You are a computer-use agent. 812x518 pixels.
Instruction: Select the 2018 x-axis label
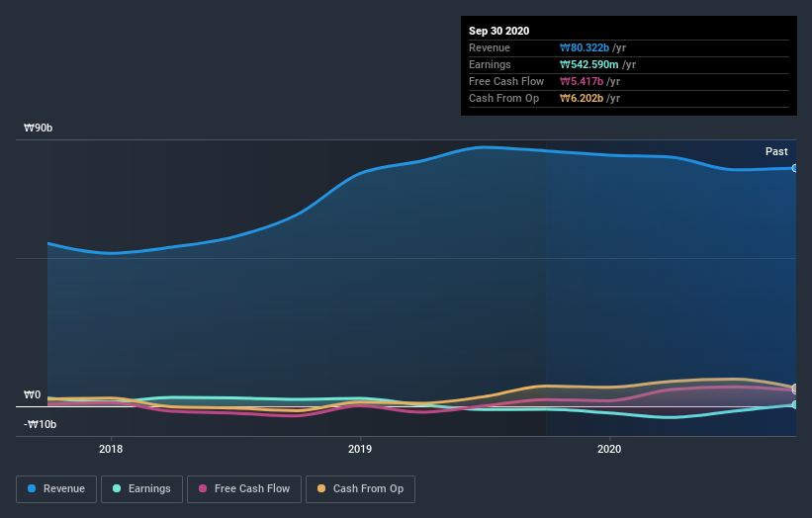pos(111,449)
